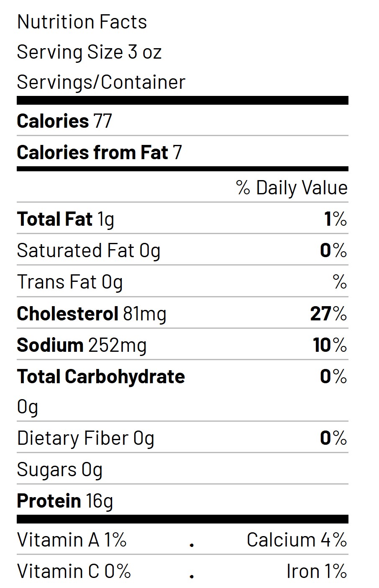Click the 10% sodium daily value
This screenshot has width=379, height=588.
point(330,345)
